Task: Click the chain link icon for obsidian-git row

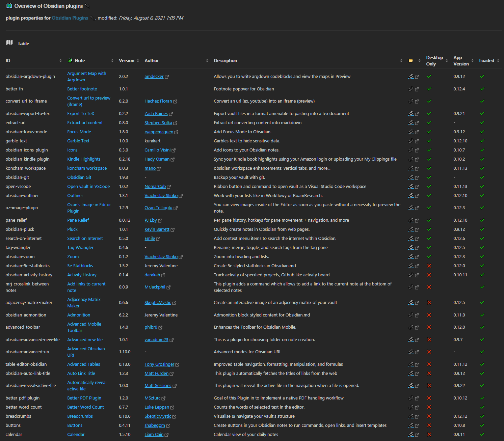Action: 411,177
